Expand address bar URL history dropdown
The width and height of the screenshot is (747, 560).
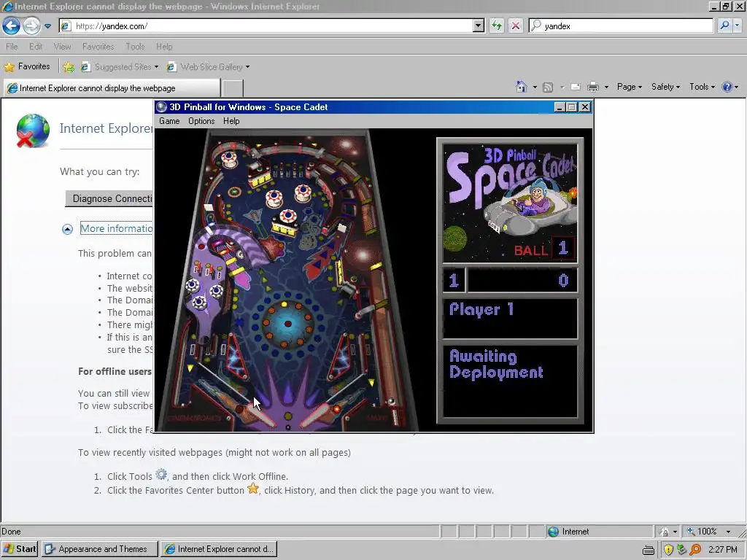479,26
